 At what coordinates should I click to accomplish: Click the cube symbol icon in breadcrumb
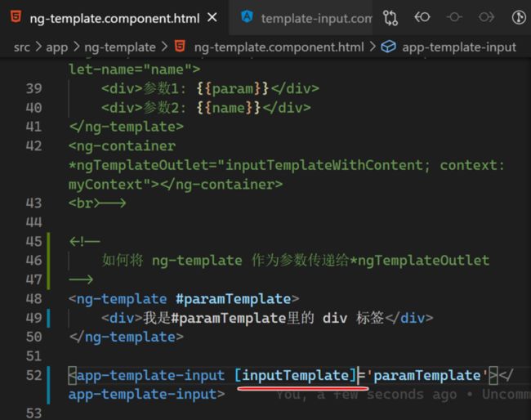[388, 47]
